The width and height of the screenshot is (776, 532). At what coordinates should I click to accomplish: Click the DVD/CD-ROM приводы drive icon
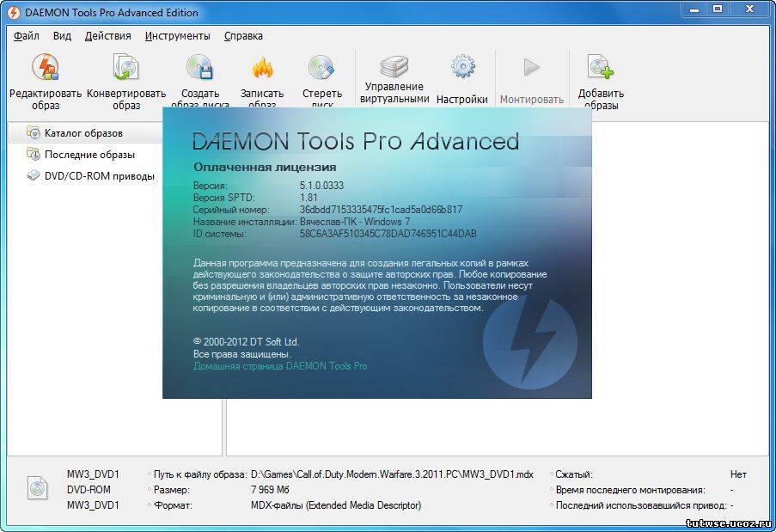tap(34, 175)
